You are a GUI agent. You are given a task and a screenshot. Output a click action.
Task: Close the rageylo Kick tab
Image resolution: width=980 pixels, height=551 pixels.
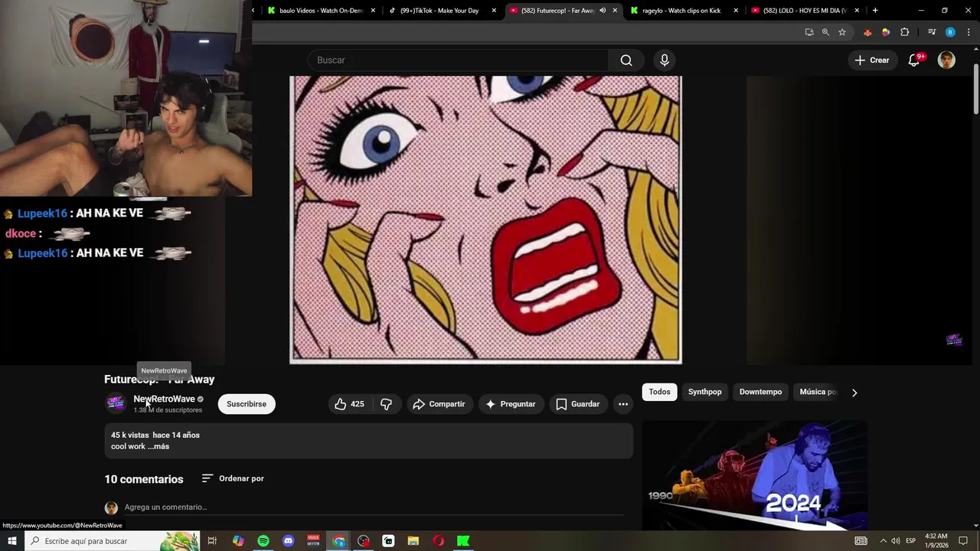[x=736, y=11]
